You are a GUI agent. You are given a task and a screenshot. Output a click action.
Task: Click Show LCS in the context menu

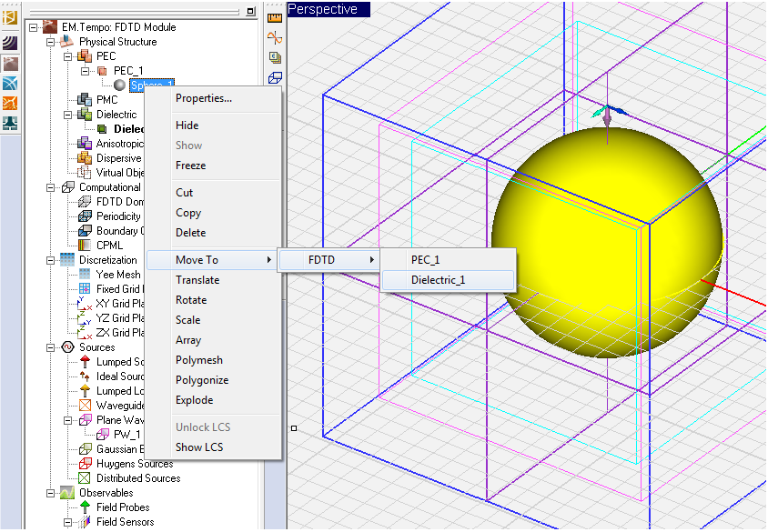198,447
